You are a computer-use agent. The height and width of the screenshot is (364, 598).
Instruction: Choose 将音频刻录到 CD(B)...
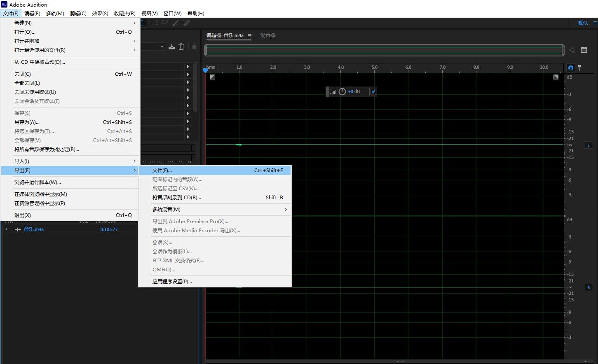pyautogui.click(x=215, y=197)
